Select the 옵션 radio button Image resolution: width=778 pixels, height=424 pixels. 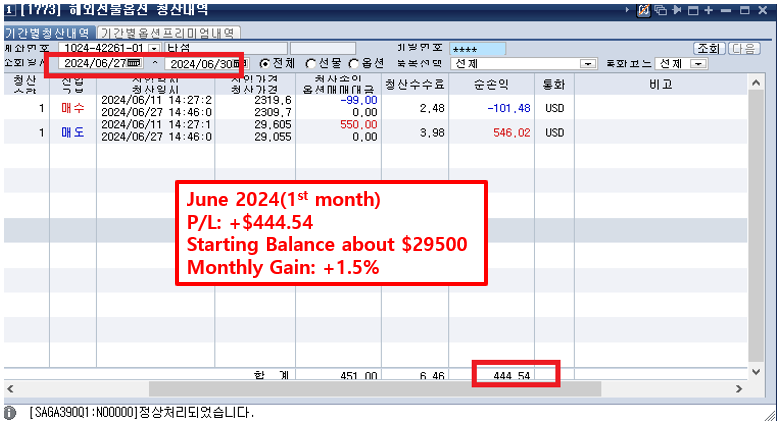pyautogui.click(x=354, y=63)
